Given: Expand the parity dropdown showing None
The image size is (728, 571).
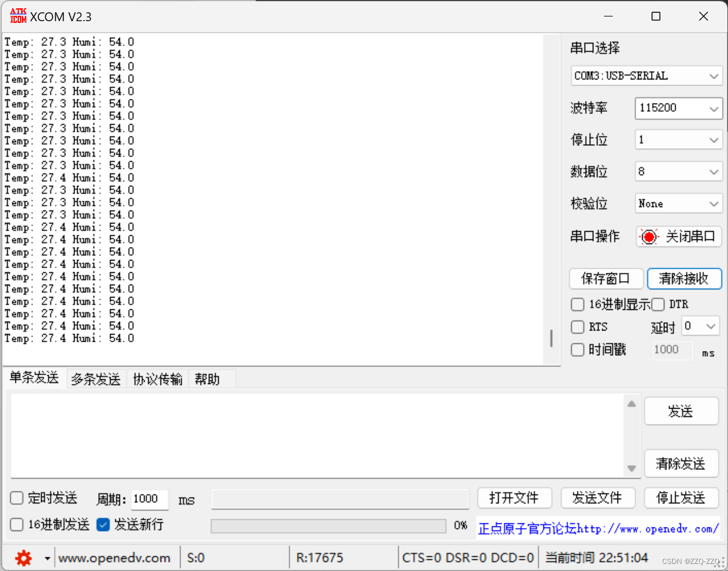Looking at the screenshot, I should [x=679, y=203].
